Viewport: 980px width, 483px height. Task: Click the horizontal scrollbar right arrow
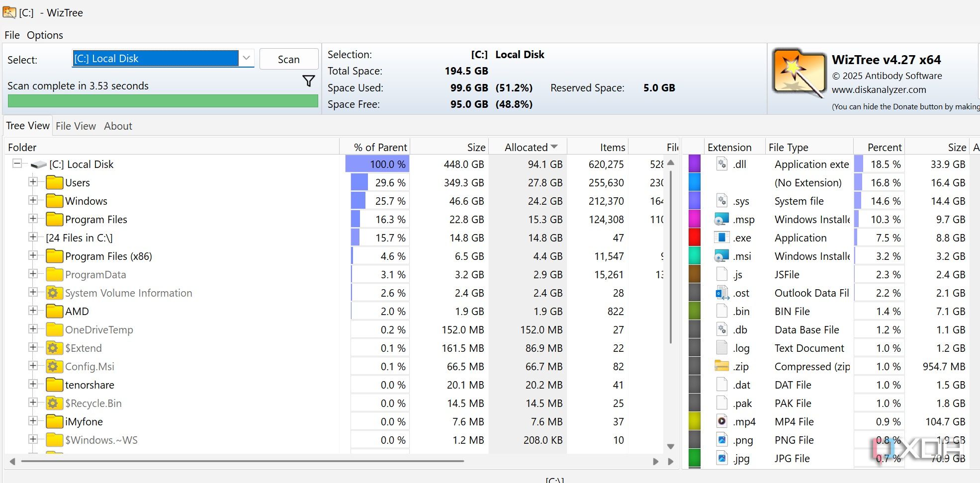656,462
